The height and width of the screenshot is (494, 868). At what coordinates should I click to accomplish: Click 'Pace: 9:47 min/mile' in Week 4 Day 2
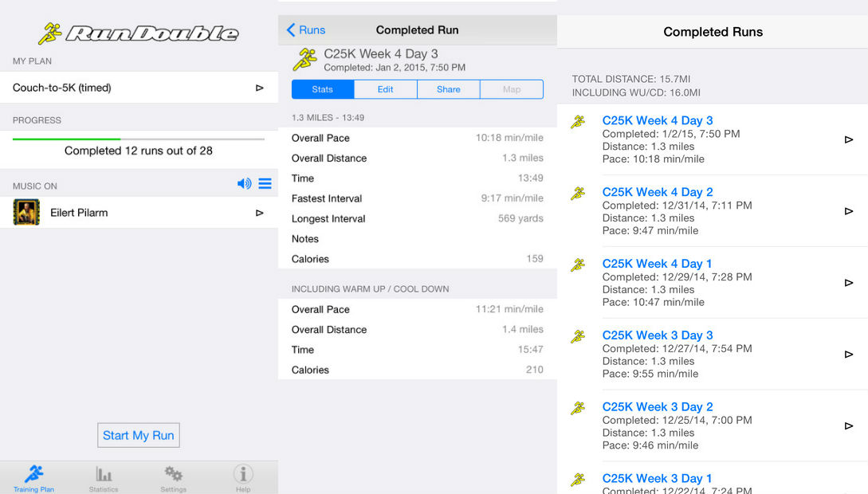650,231
